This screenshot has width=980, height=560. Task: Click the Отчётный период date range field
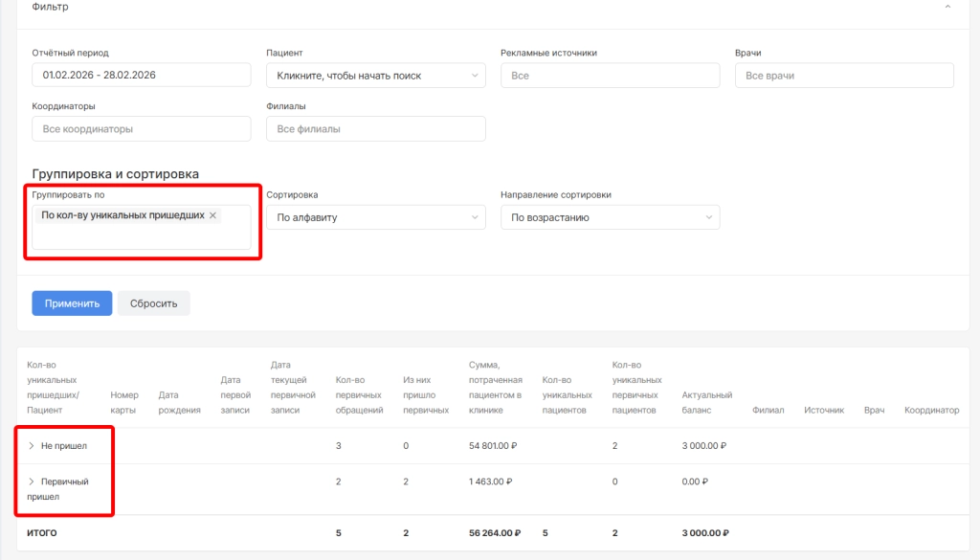click(142, 76)
